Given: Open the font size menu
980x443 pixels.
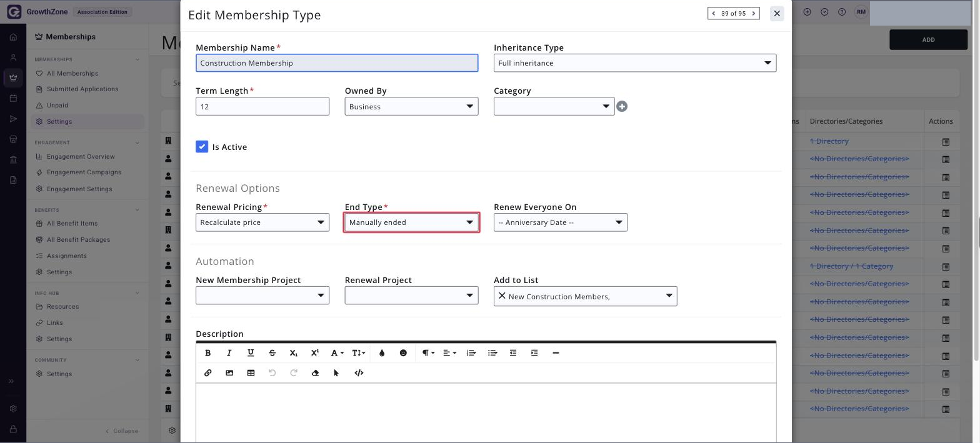Looking at the screenshot, I should tap(358, 353).
